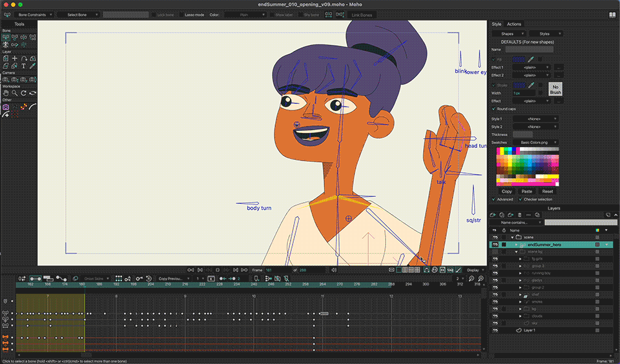Expand the Style 1 dropdown
620x364 pixels.
click(534, 119)
